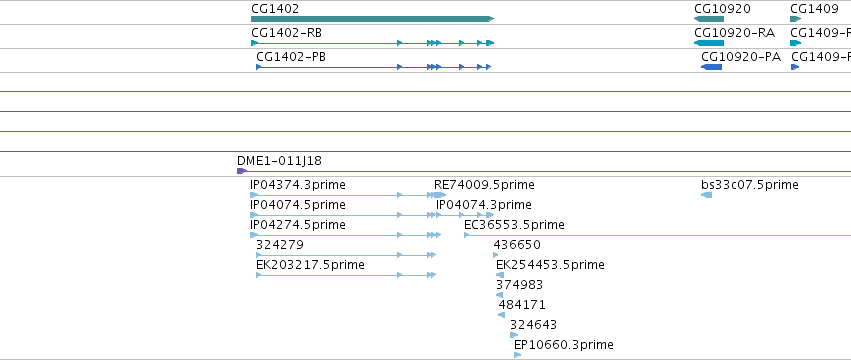Image resolution: width=851 pixels, height=360 pixels.
Task: Click the CG10920-PA protein block
Action: click(x=712, y=67)
